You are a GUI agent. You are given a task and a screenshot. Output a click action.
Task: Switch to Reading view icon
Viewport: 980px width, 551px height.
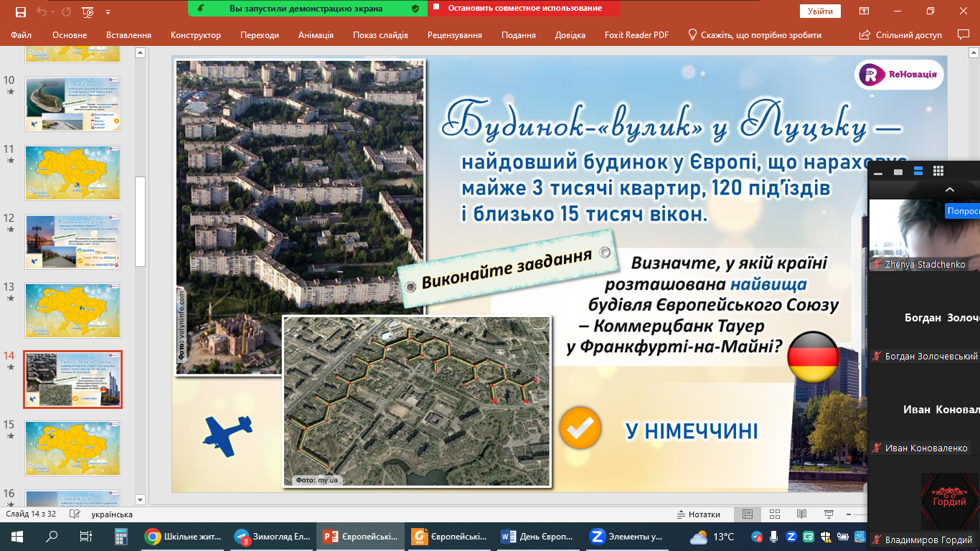coord(801,514)
